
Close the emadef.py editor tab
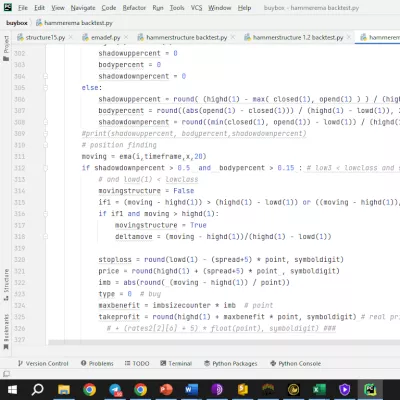point(126,37)
